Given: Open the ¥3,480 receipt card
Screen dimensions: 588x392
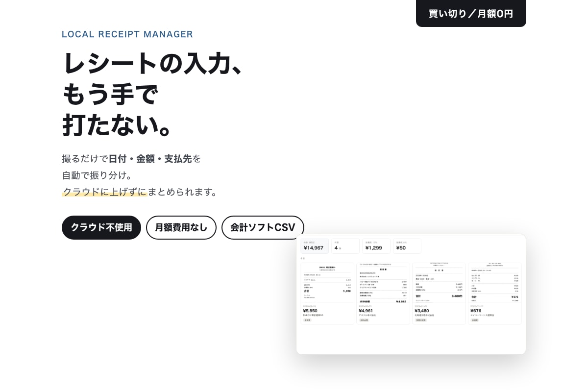Looking at the screenshot, I should pos(439,294).
